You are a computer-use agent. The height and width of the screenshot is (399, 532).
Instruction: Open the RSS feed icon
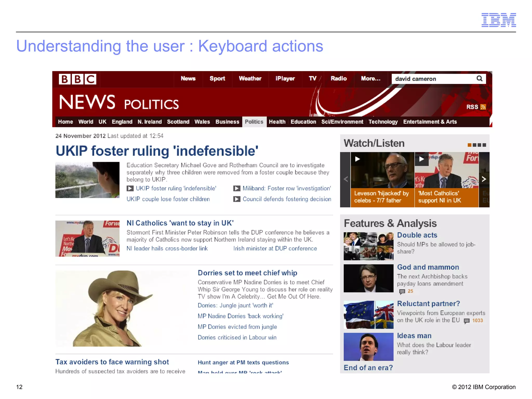483,107
